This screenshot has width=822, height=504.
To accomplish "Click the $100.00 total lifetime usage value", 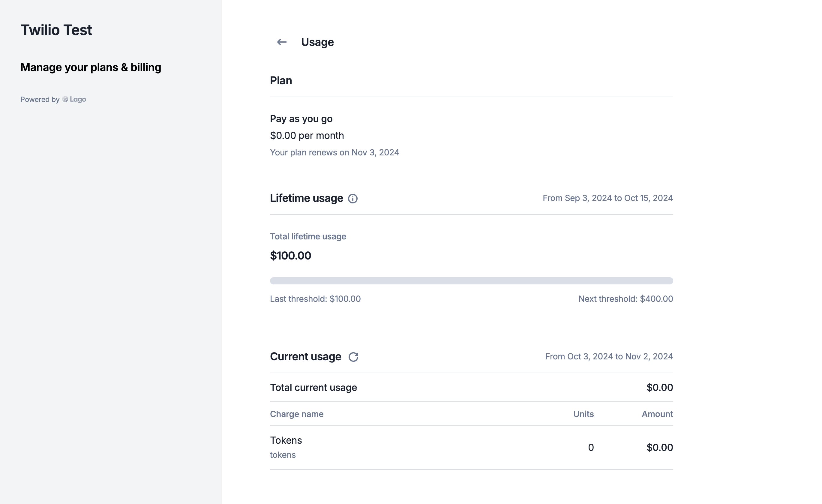I will 290,256.
